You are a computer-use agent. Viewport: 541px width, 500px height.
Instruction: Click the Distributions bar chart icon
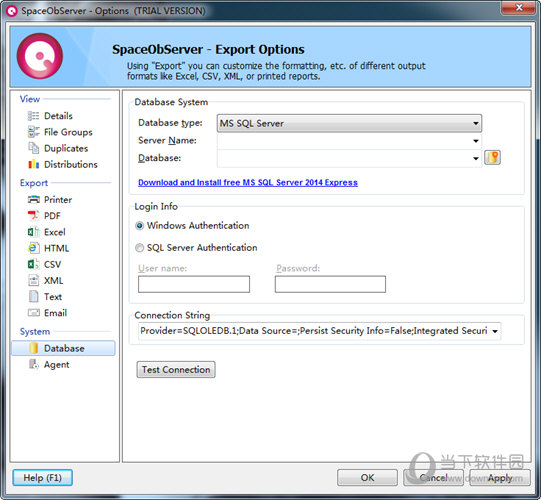coord(33,164)
